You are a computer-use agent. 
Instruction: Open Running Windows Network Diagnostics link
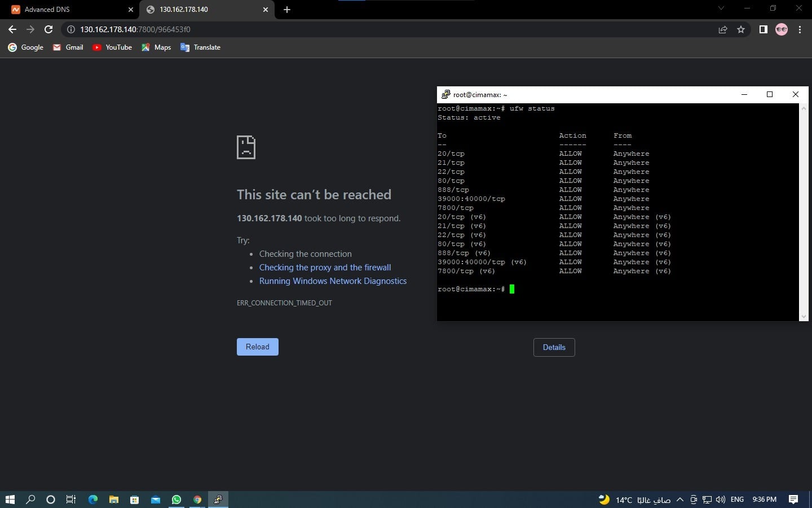[x=333, y=281]
